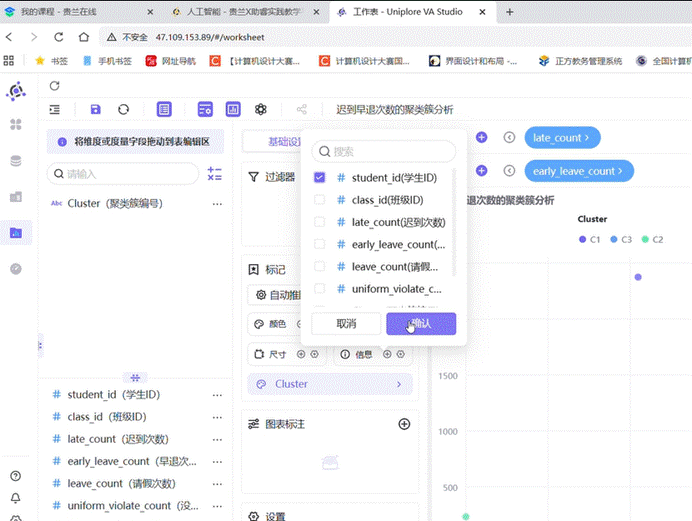Screen dimensions: 692x521
Task: Open the database stack icon in sidebar
Action: point(16,161)
